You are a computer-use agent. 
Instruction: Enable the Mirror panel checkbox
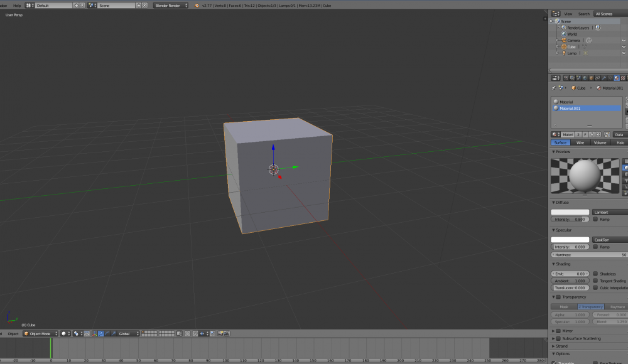pyautogui.click(x=558, y=331)
